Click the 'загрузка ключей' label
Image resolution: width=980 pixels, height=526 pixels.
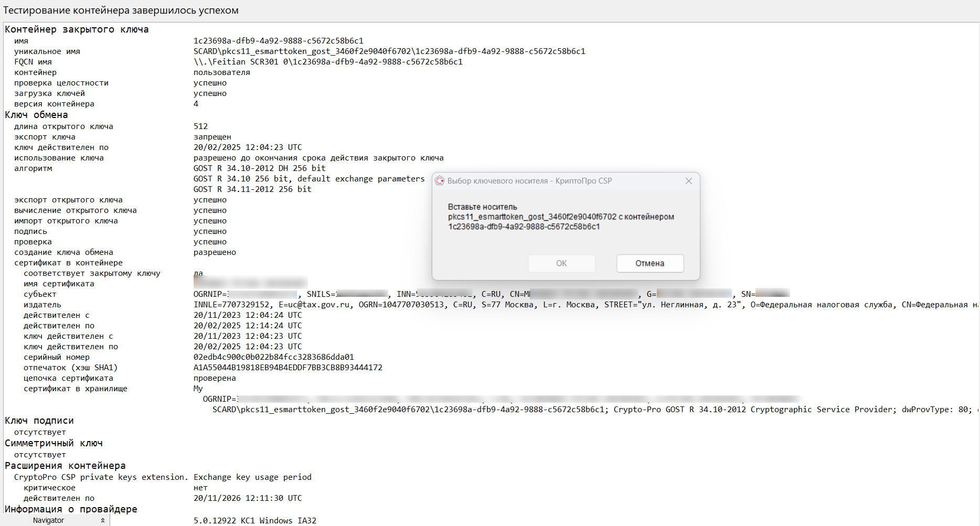(x=49, y=93)
